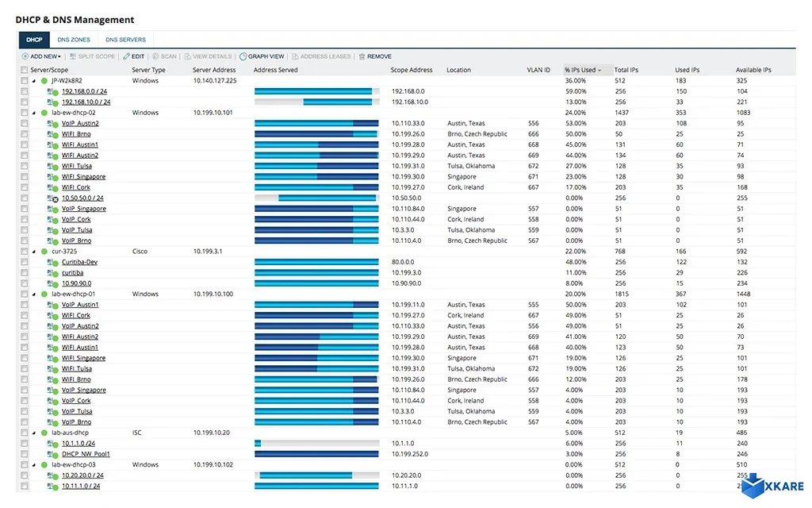Click the Remove trash icon

coord(362,56)
